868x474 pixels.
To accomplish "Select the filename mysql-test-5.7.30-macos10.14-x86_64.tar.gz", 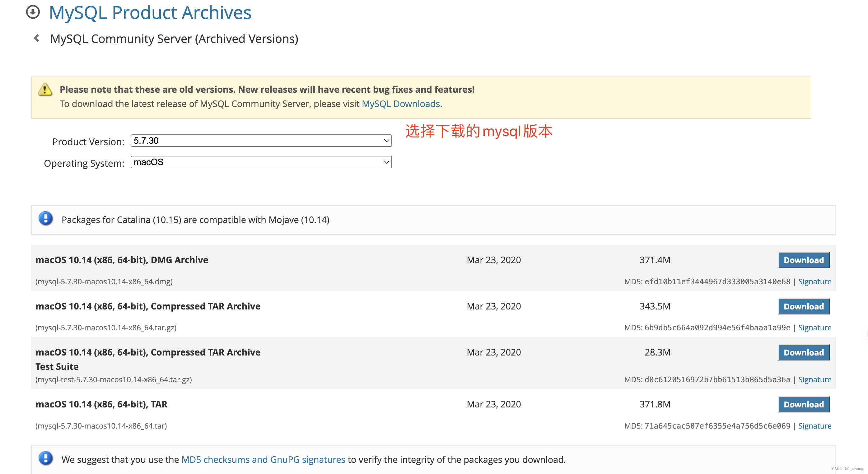I will coord(114,380).
